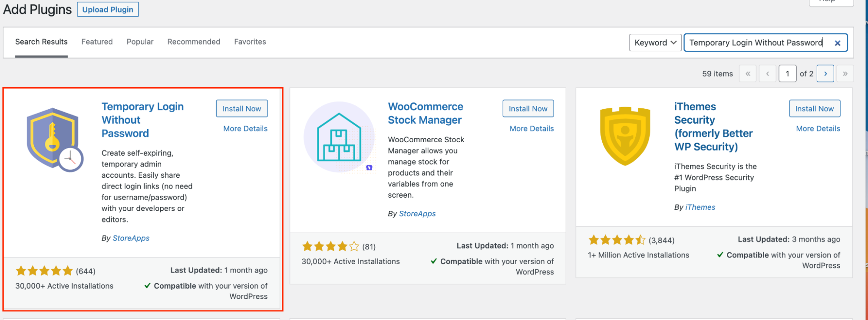Click the four-star rating with 81 reviews

pos(331,247)
